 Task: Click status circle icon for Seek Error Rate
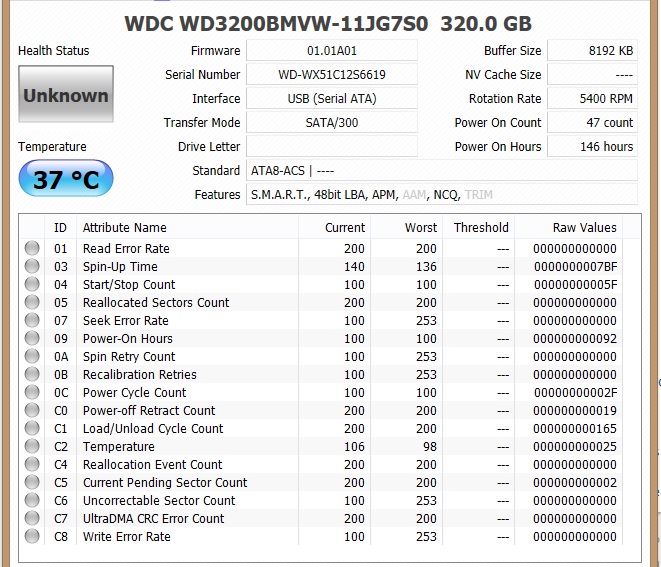point(32,320)
